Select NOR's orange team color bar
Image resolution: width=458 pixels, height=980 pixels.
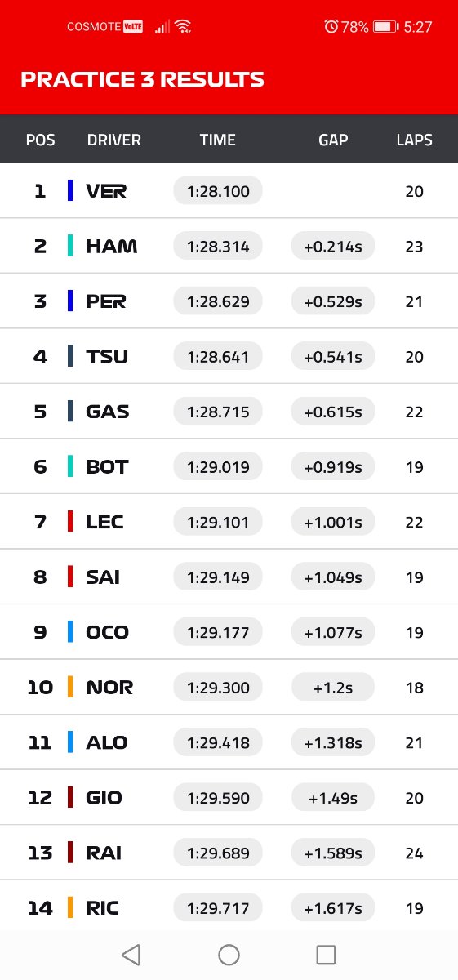[x=70, y=687]
